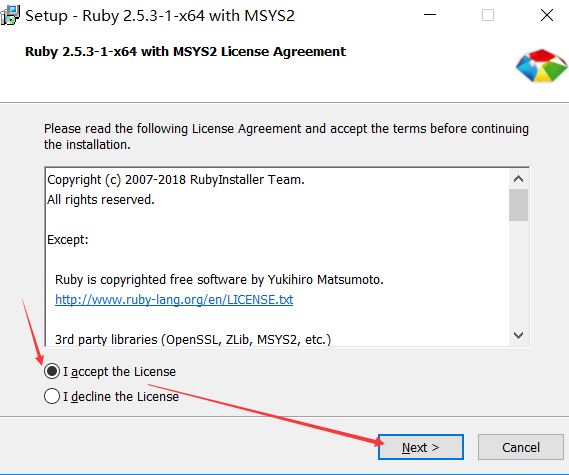Click the setup installer icon in title bar

point(10,15)
